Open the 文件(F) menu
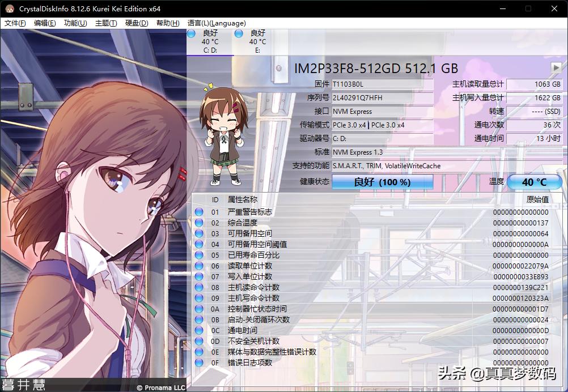Viewport: 568px width, 392px height. pyautogui.click(x=15, y=23)
